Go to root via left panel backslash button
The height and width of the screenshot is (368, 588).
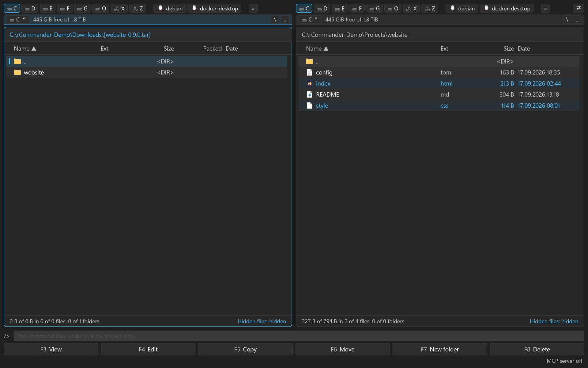(x=275, y=20)
